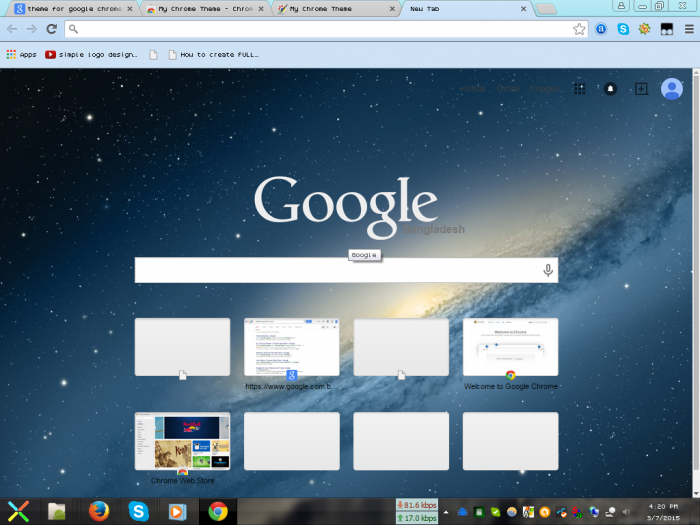
Task: Click the Google+ share plus icon
Action: [x=642, y=89]
